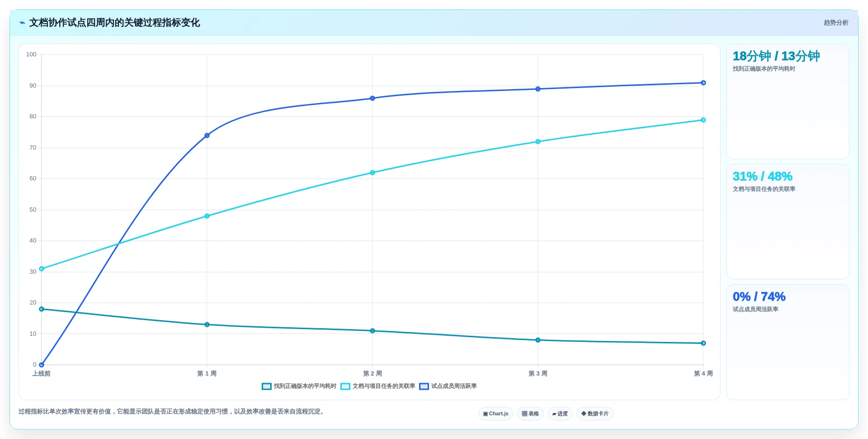Toggle the 试点成员周活跃率 legend color box
Viewport: 868px width, 439px height.
click(424, 386)
